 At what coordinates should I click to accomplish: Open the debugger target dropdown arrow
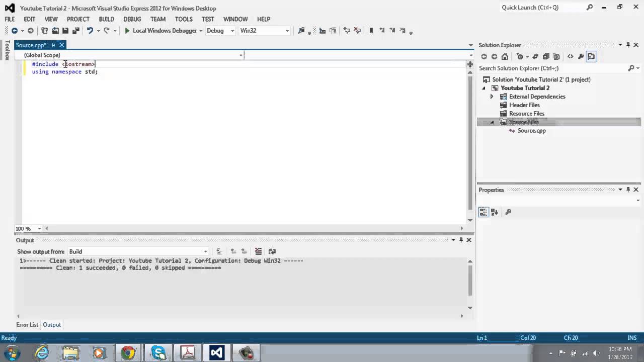pyautogui.click(x=201, y=31)
